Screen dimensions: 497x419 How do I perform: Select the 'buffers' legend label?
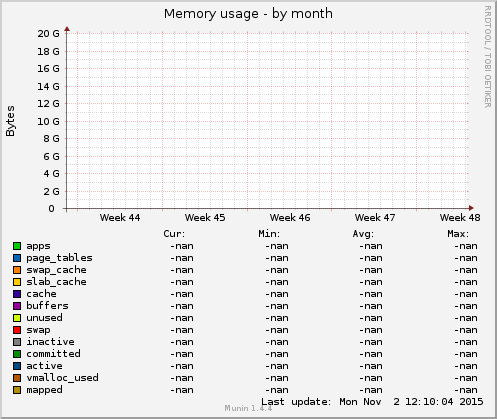coord(47,306)
